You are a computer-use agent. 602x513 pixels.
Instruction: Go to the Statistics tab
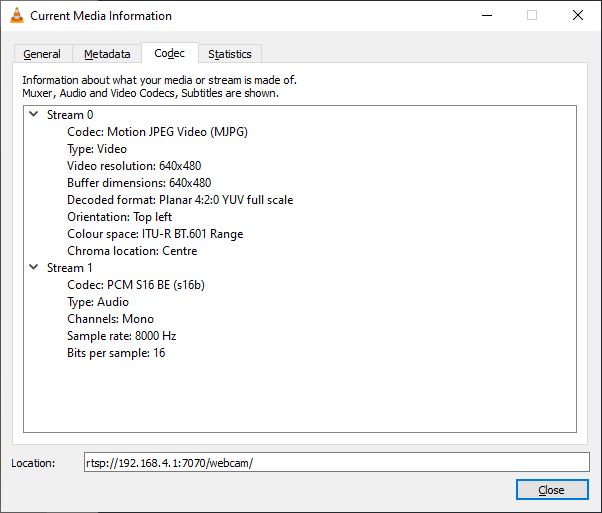(230, 54)
